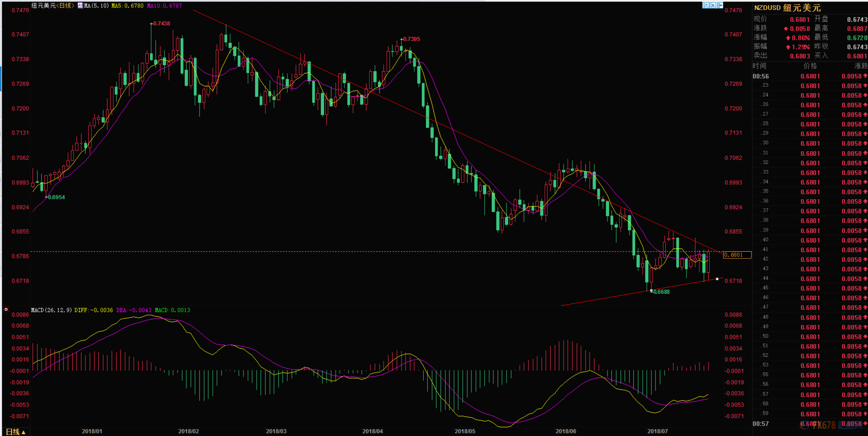Click the green MACD:0.0013 reading
This screenshot has width=868, height=436.
(172, 310)
